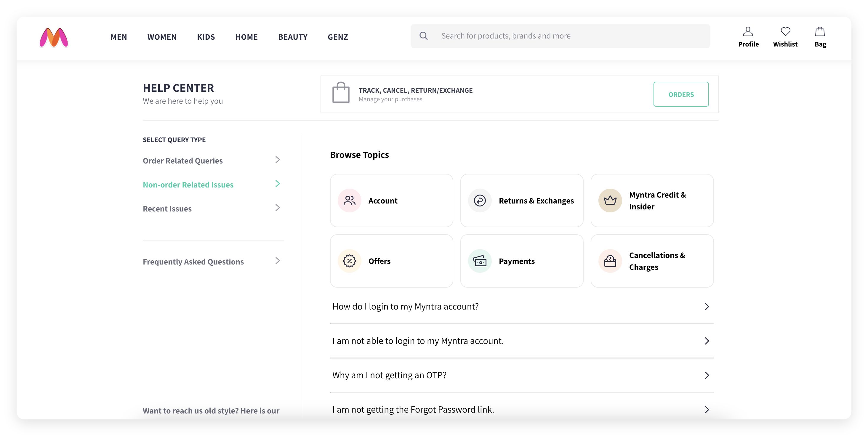Viewport: 868px width, 436px height.
Task: Click the Returns & Exchanges arrow icon
Action: (480, 201)
